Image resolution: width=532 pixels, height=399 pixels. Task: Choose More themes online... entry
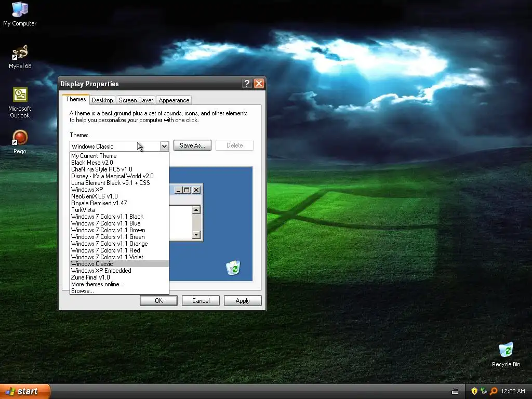tap(119, 284)
